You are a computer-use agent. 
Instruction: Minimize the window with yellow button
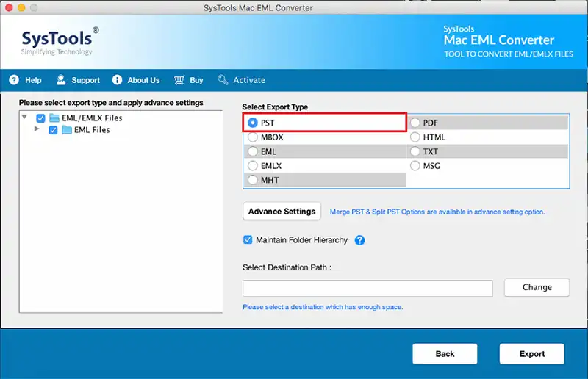[x=21, y=7]
